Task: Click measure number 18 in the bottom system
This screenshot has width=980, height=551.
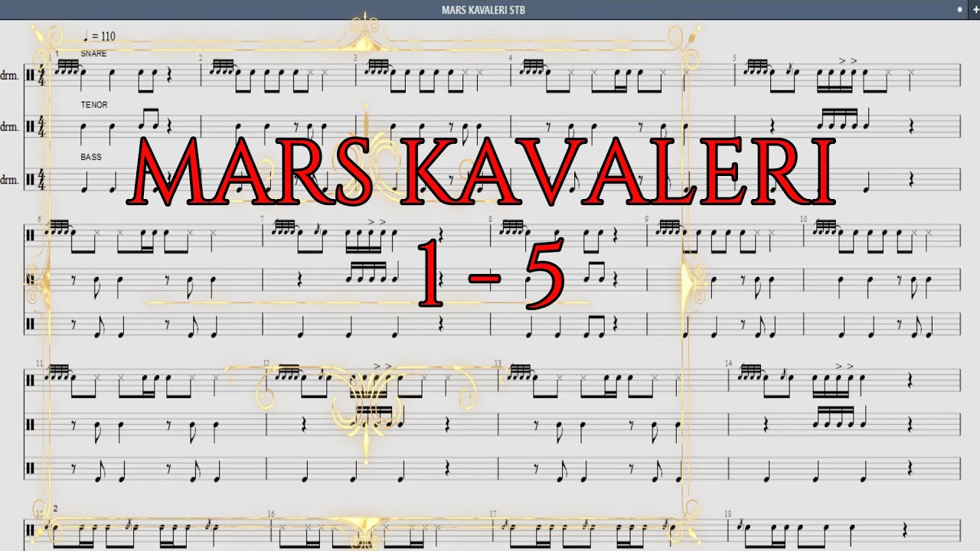Action: pyautogui.click(x=727, y=514)
